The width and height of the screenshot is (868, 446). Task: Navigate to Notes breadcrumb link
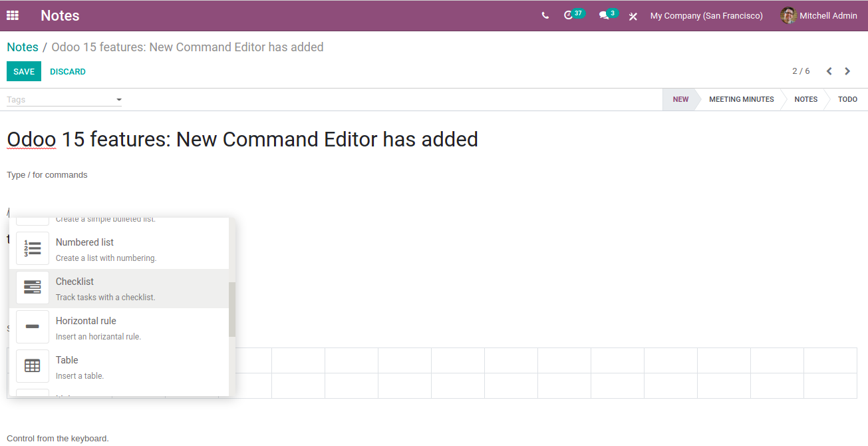23,47
